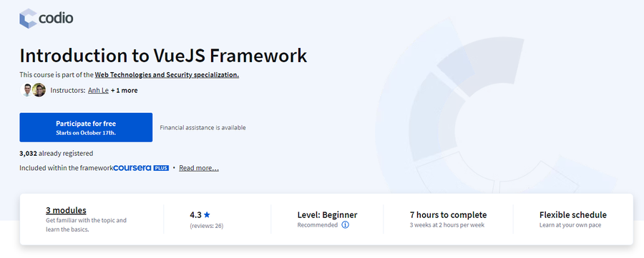Click the 'Learn at your own pace' text
This screenshot has height=258, width=644.
click(x=570, y=225)
